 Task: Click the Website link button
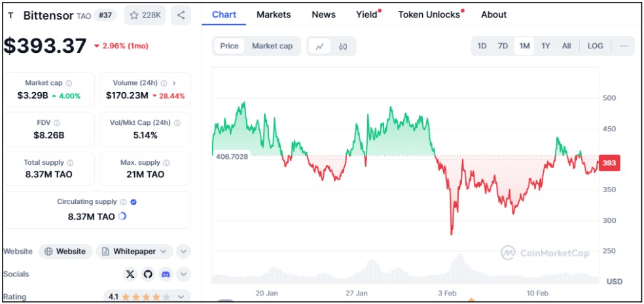(65, 251)
